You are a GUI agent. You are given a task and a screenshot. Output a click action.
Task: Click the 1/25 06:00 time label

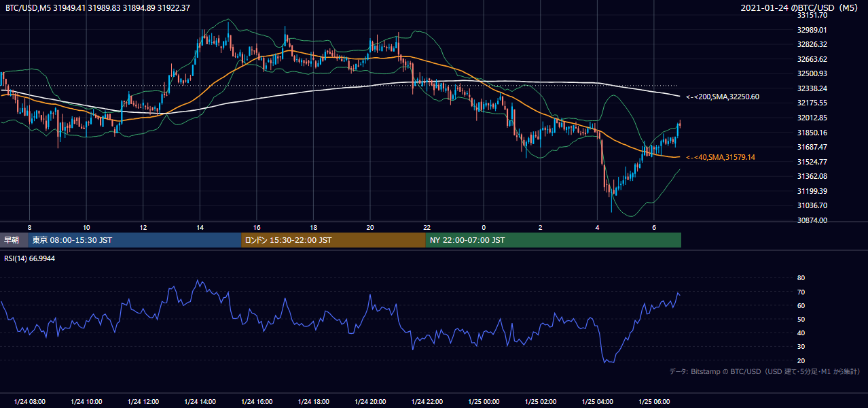click(x=653, y=402)
